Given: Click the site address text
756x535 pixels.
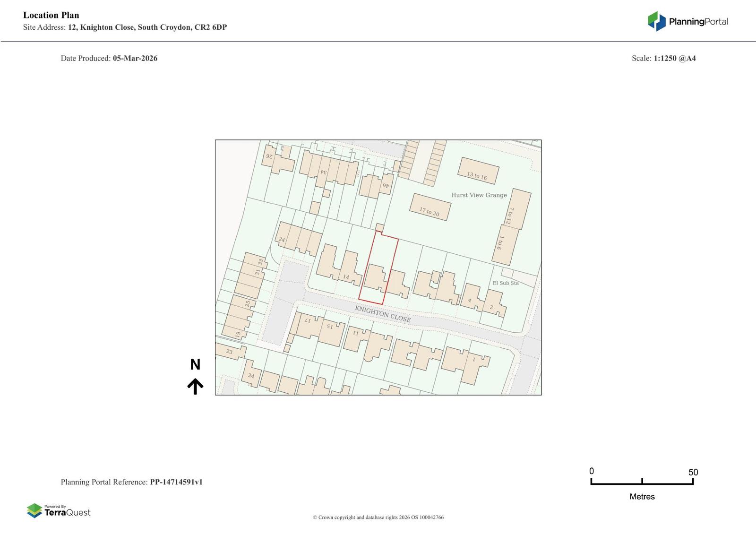Looking at the screenshot, I should pyautogui.click(x=125, y=27).
